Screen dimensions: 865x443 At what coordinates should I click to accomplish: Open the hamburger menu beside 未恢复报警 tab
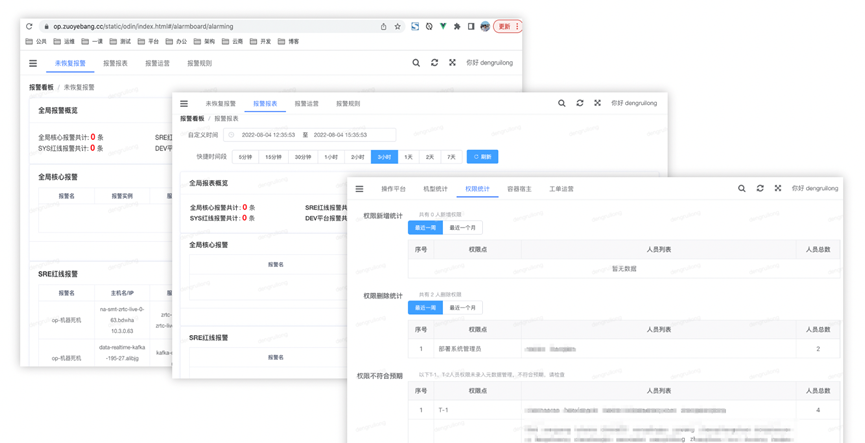point(33,63)
